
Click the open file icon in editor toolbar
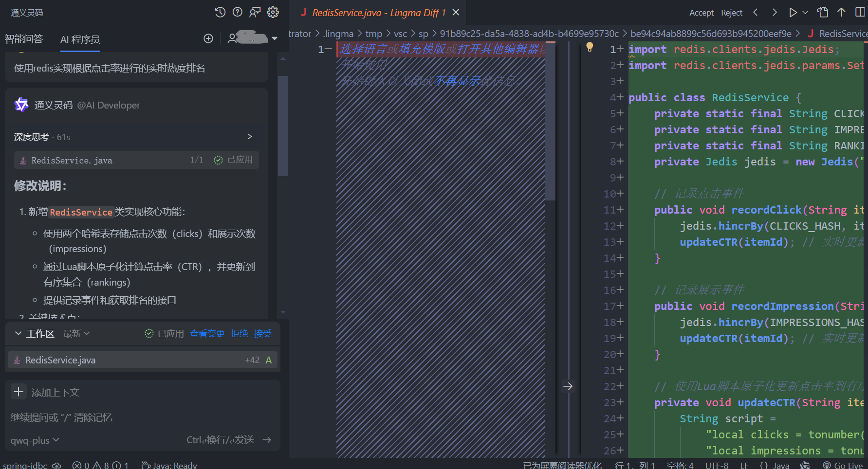click(823, 12)
